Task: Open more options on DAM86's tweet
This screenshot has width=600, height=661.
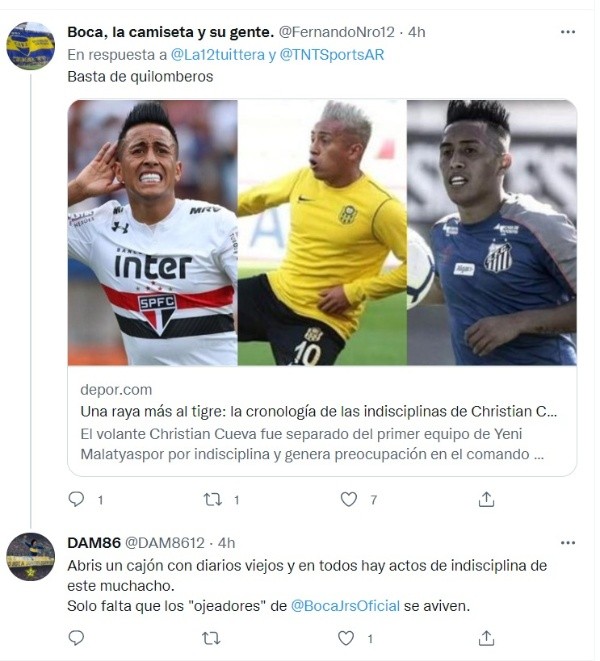Action: (568, 543)
